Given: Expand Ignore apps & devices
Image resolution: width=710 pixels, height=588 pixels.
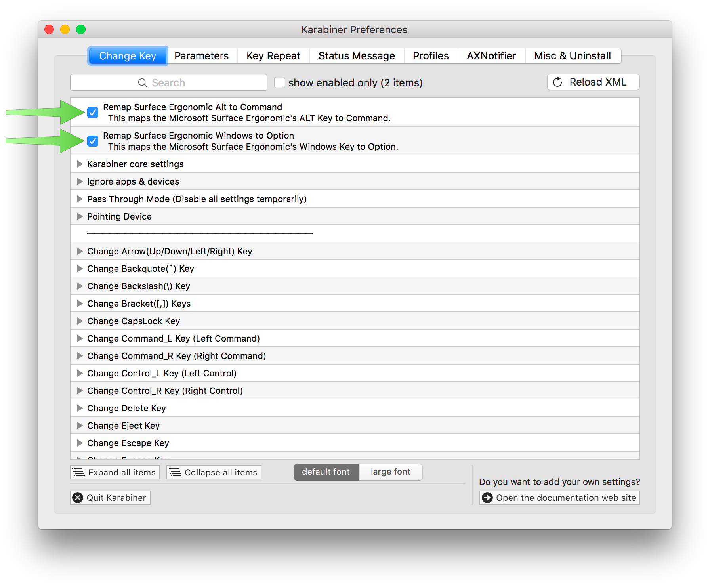Looking at the screenshot, I should point(80,181).
